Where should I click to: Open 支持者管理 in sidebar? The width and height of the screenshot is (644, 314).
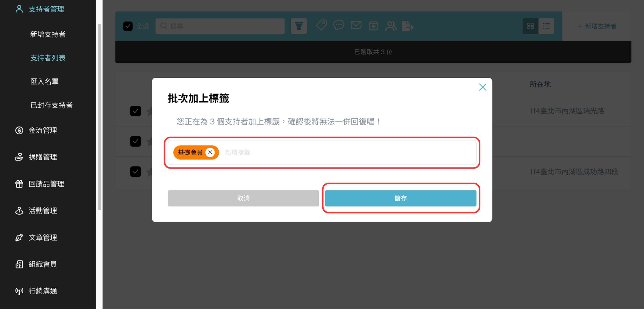(46, 9)
